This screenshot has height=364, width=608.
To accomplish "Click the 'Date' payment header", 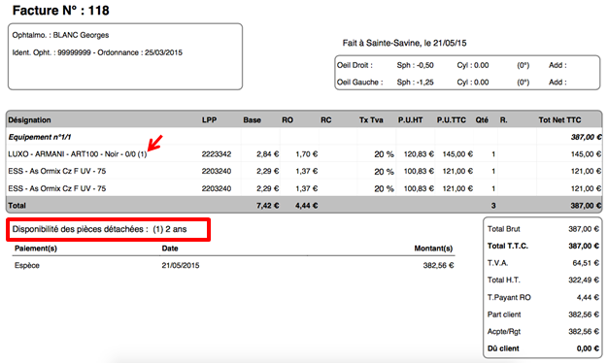I will 170,248.
